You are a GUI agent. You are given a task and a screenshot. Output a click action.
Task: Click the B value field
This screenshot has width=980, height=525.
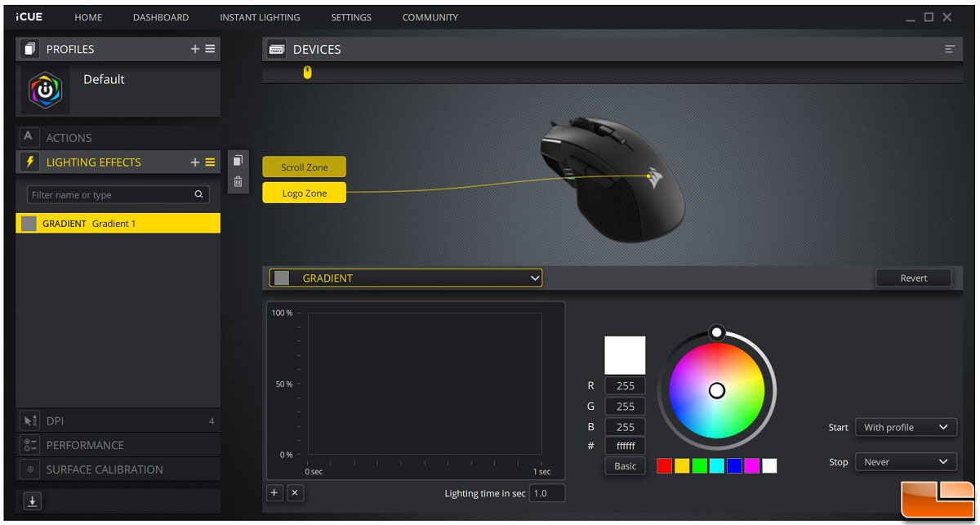click(626, 427)
